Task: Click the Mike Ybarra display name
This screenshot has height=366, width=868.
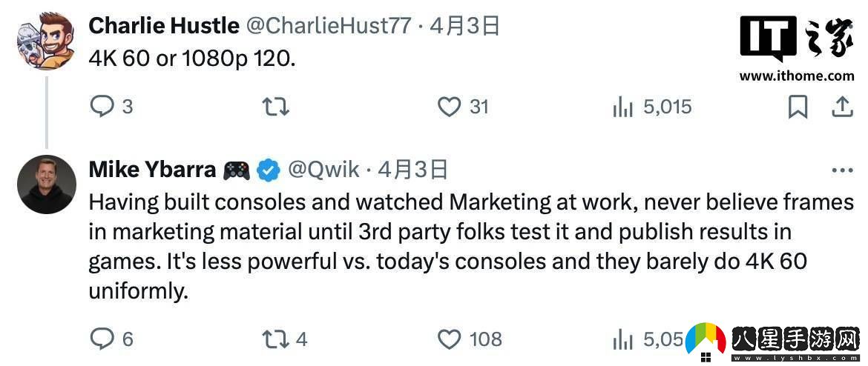Action: coord(152,170)
